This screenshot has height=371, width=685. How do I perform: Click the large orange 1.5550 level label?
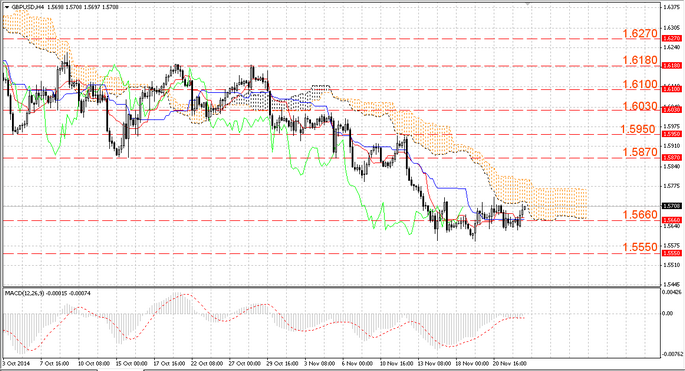[640, 247]
